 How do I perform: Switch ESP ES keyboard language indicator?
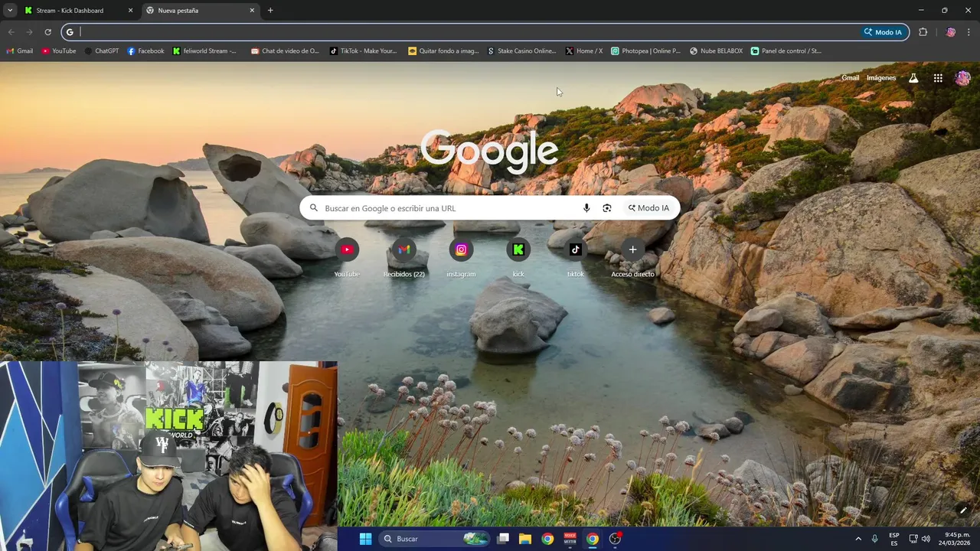pos(894,539)
